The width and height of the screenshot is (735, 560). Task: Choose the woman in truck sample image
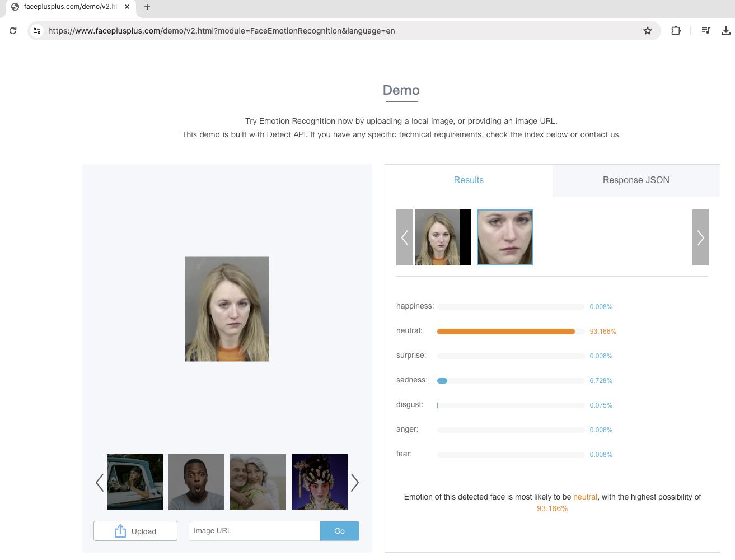coord(135,482)
